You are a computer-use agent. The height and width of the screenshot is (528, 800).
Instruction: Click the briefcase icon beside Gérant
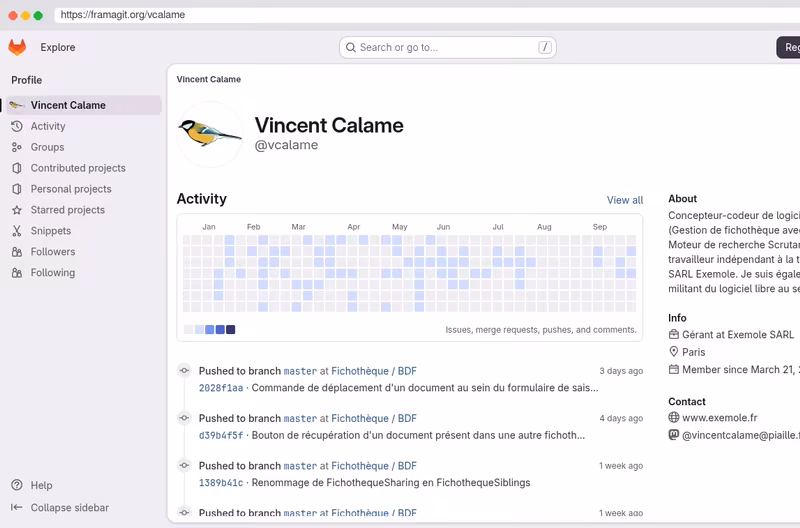point(673,335)
